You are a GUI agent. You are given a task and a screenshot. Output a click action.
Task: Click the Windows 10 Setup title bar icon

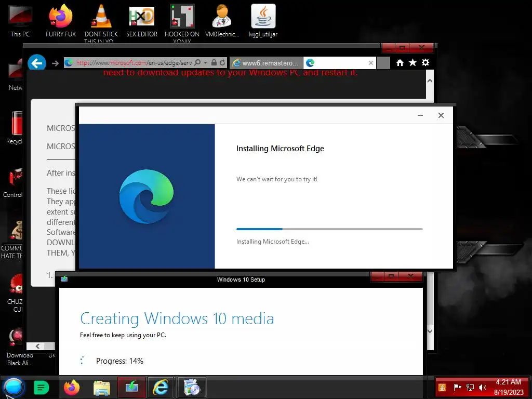(x=64, y=279)
